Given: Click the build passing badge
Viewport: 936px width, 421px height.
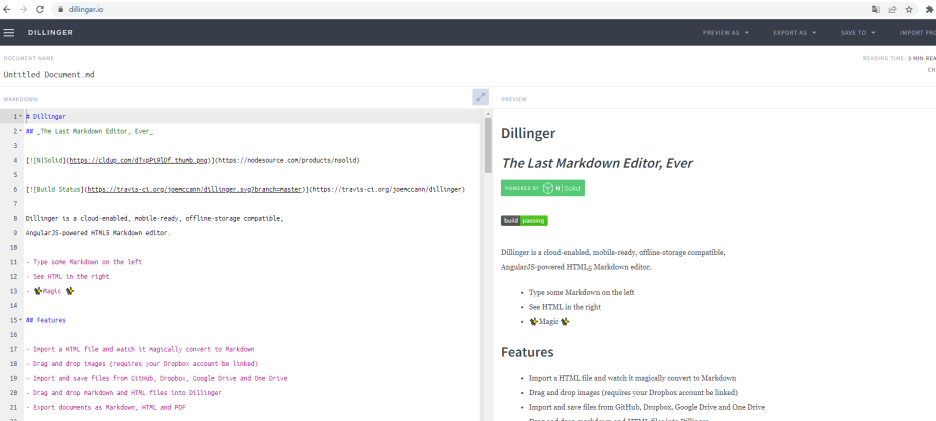Looking at the screenshot, I should coord(524,220).
